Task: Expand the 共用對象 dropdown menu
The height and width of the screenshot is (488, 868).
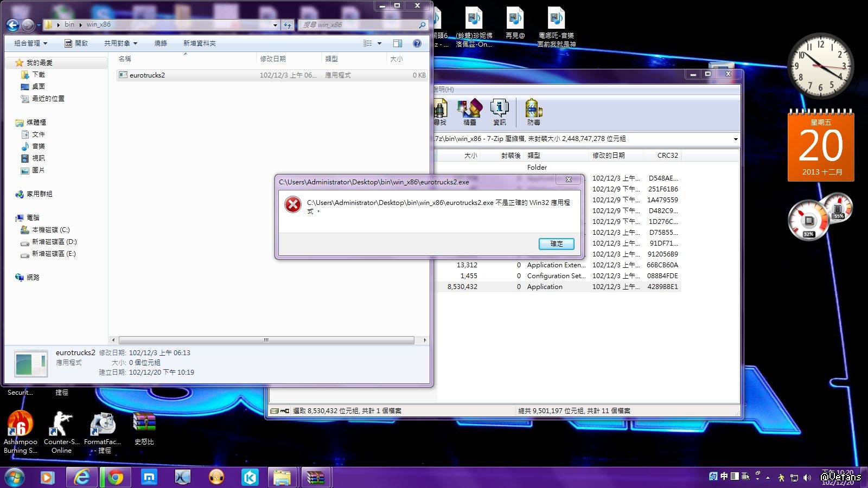Action: (x=120, y=43)
